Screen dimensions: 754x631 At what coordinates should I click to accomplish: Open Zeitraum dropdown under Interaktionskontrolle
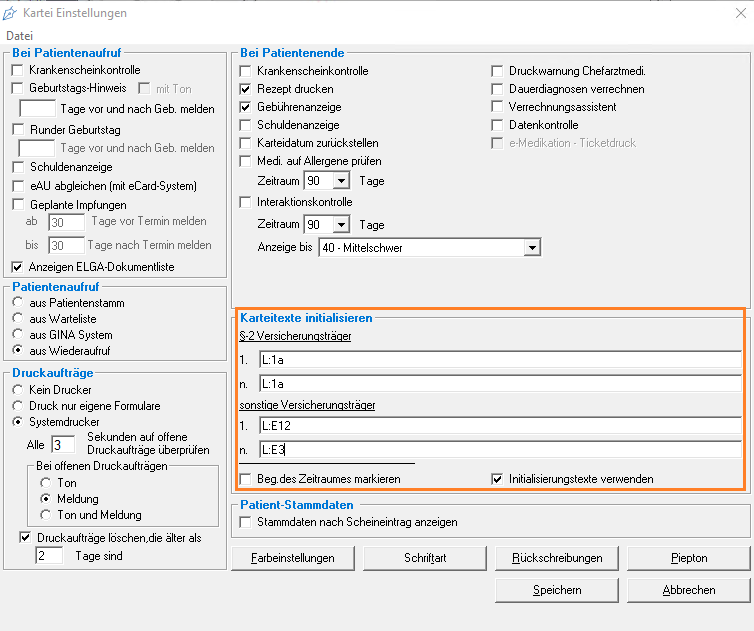(x=341, y=225)
